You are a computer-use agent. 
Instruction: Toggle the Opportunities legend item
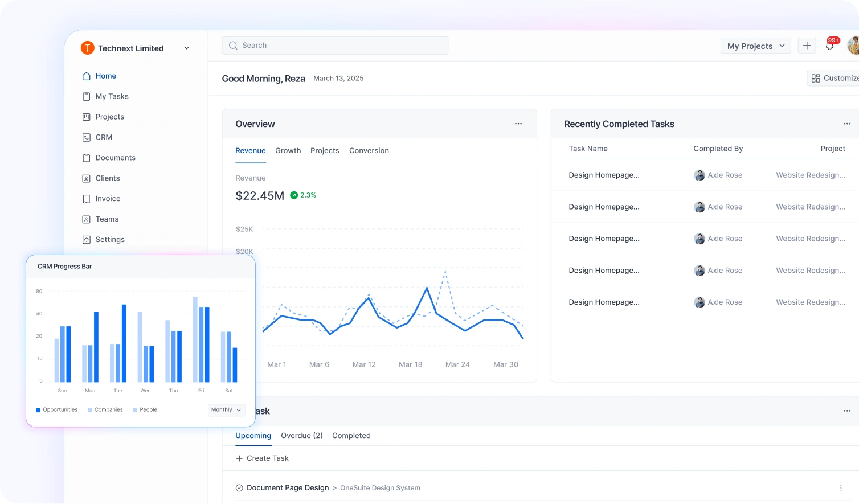[x=56, y=410]
